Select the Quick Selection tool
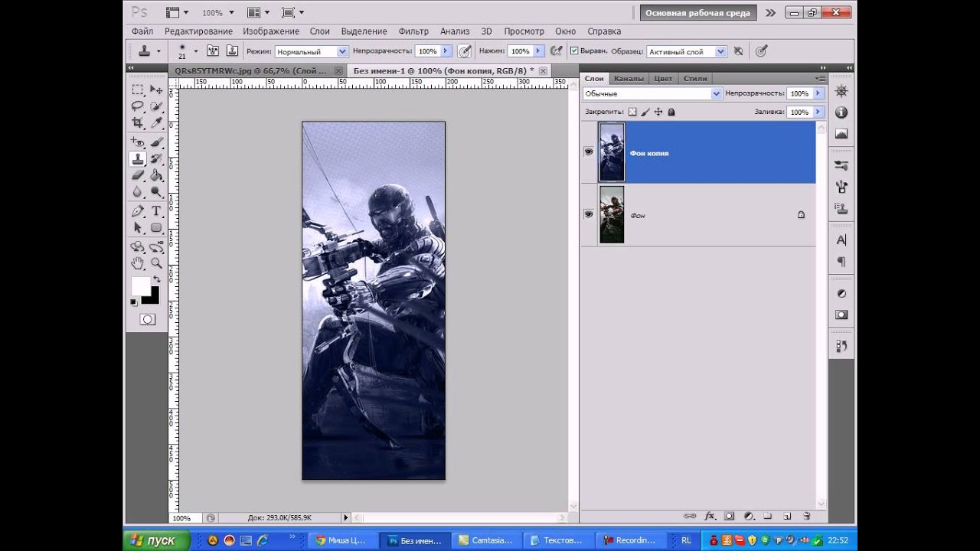The height and width of the screenshot is (551, 980). [156, 106]
